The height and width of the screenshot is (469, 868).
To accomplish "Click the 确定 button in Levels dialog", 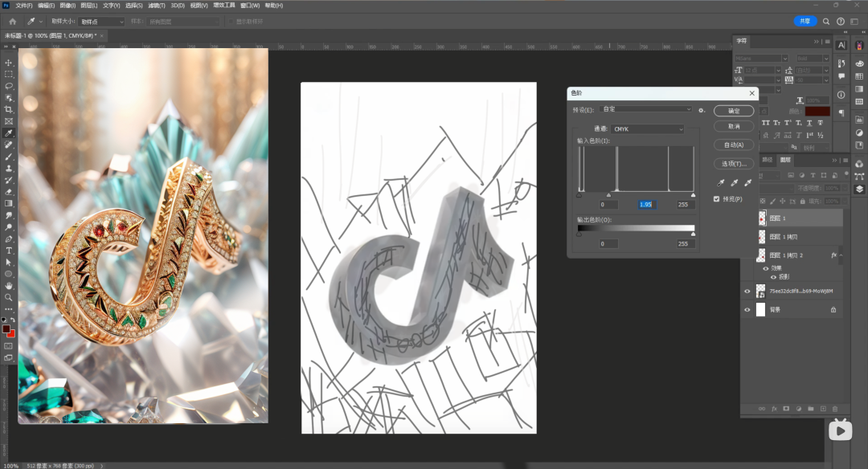I will coord(734,111).
